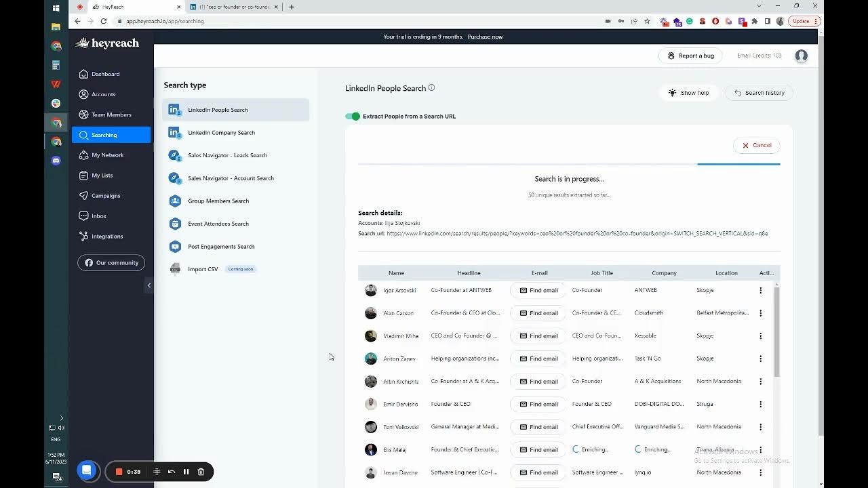The image size is (868, 488).
Task: Click the Report a bug button
Action: (690, 56)
